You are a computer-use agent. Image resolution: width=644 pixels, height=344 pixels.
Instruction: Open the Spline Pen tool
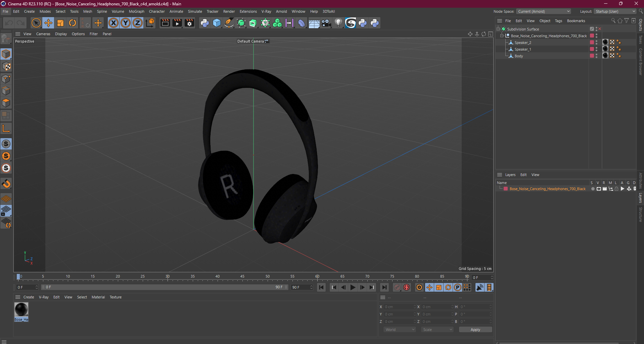(x=229, y=23)
